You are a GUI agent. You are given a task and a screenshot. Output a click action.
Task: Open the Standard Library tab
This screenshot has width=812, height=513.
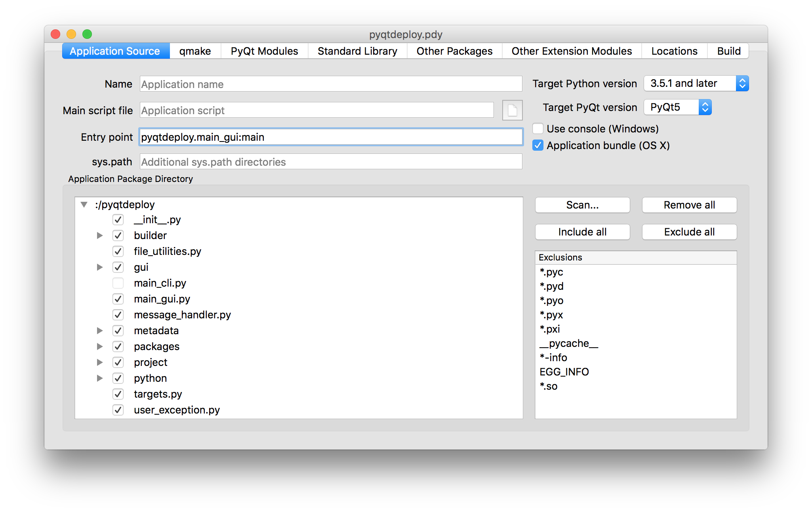(357, 51)
